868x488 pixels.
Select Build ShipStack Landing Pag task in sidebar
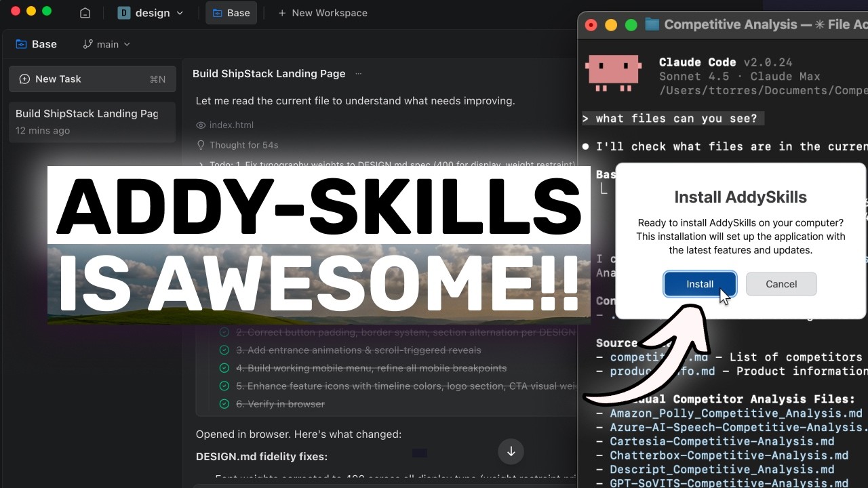(92, 121)
